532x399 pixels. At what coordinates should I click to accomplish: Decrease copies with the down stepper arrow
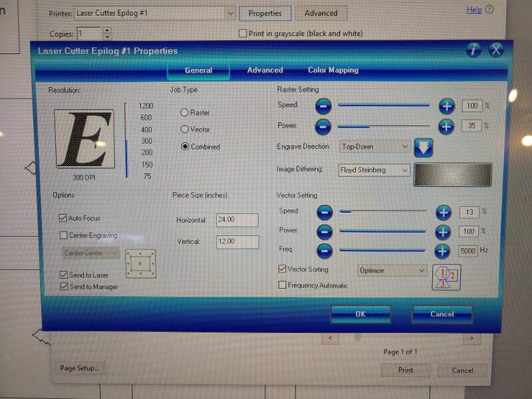click(107, 37)
